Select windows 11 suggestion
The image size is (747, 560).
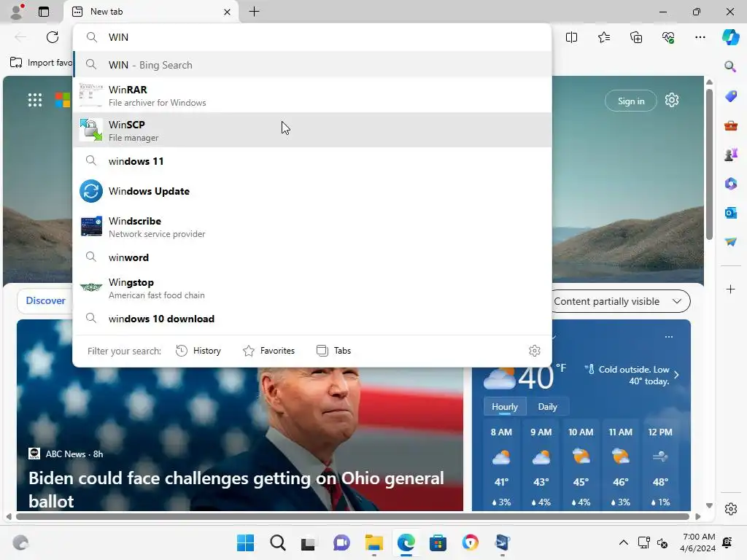pos(312,161)
